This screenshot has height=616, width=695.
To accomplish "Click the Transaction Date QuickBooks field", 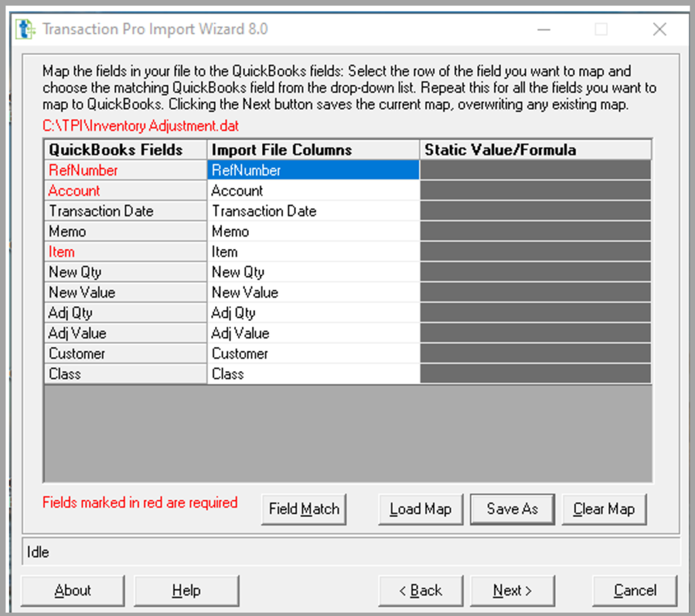I will click(x=126, y=211).
